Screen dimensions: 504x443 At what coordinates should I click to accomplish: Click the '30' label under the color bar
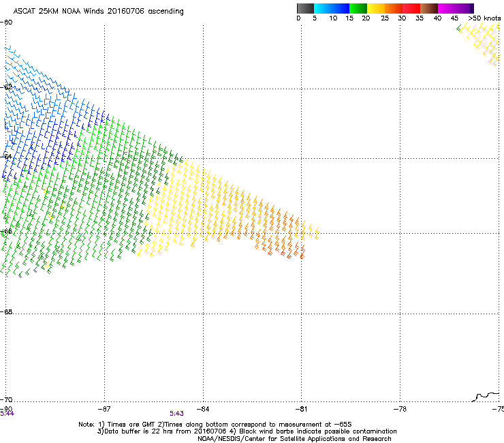pyautogui.click(x=402, y=18)
